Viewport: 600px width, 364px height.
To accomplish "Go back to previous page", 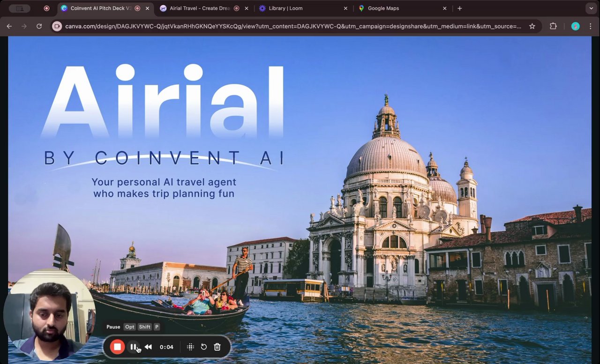I will (9, 26).
